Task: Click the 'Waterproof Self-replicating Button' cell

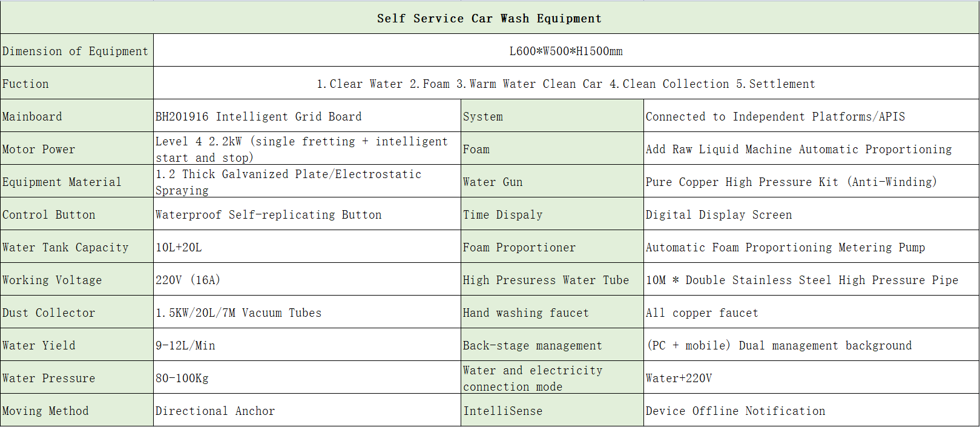Action: click(306, 214)
